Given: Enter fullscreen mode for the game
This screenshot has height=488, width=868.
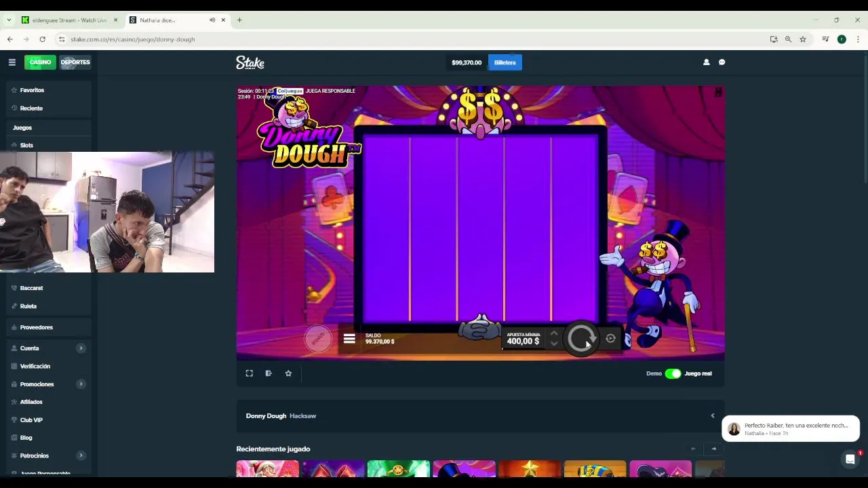Looking at the screenshot, I should tap(249, 373).
